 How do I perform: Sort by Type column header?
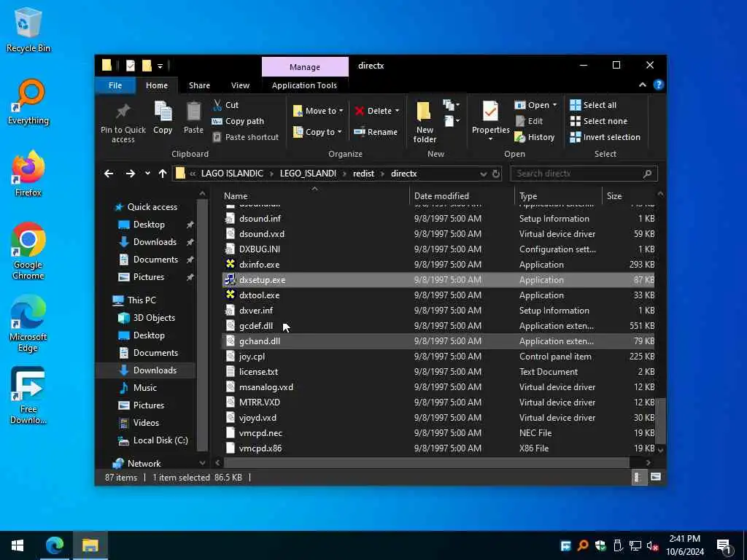[528, 195]
